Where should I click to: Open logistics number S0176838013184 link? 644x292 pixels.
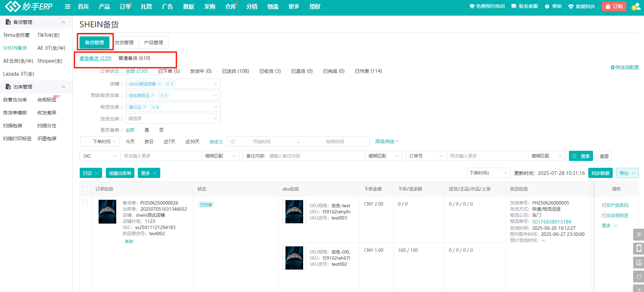[552, 222]
